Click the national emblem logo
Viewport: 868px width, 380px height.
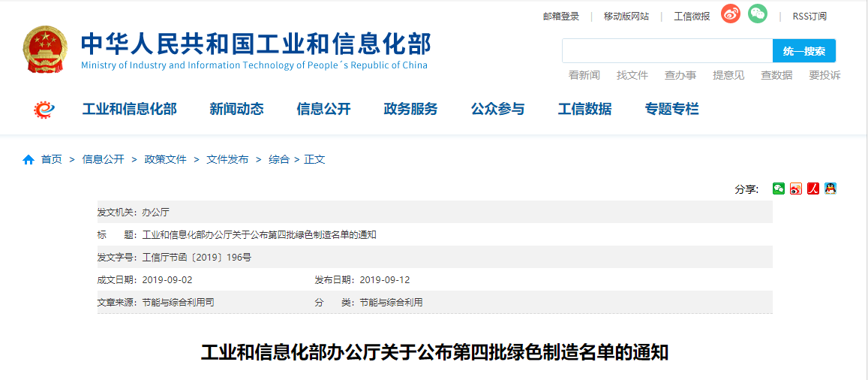click(46, 49)
